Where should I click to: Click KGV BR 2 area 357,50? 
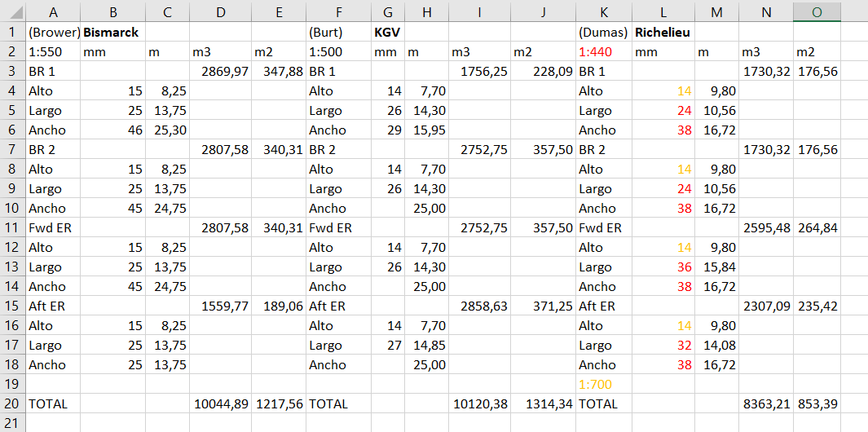point(543,149)
